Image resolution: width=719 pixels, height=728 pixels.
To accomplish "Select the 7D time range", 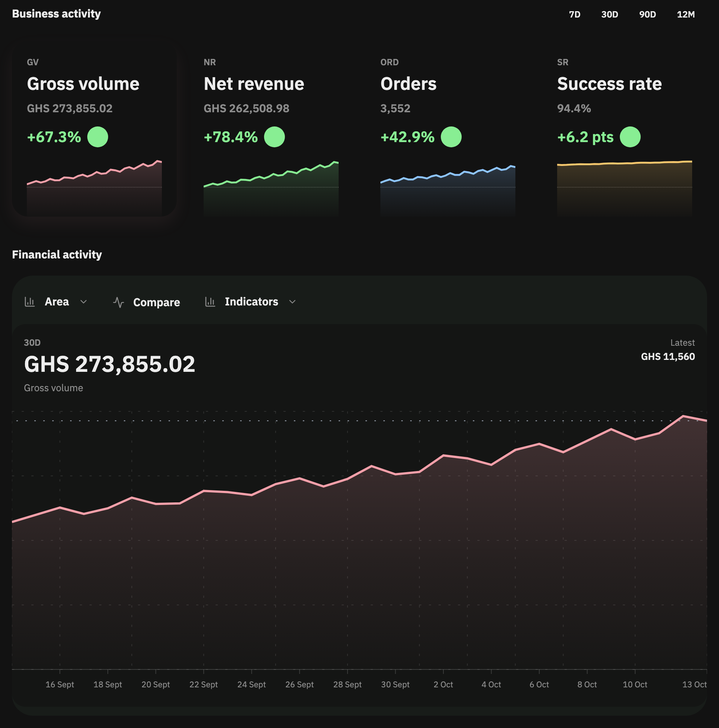I will (574, 14).
